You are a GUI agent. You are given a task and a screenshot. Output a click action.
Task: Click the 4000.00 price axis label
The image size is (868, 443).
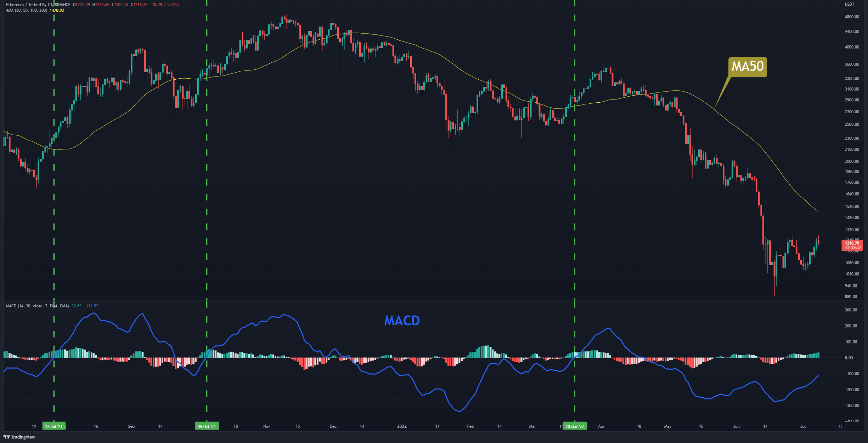(852, 47)
